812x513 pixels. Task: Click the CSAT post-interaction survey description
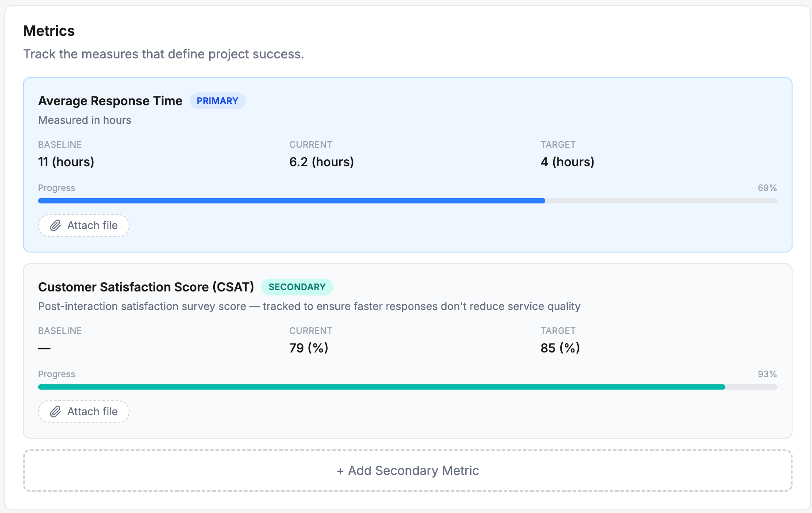[309, 306]
